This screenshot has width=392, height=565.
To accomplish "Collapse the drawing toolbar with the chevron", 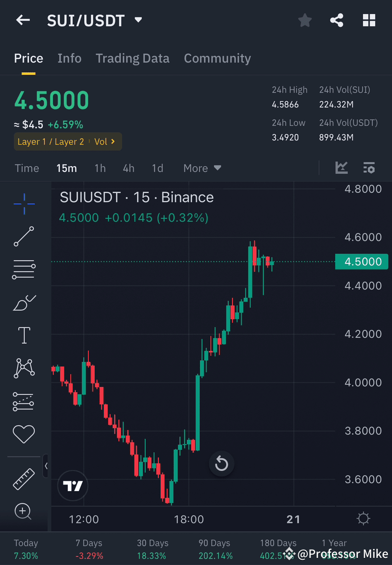I will (x=46, y=466).
